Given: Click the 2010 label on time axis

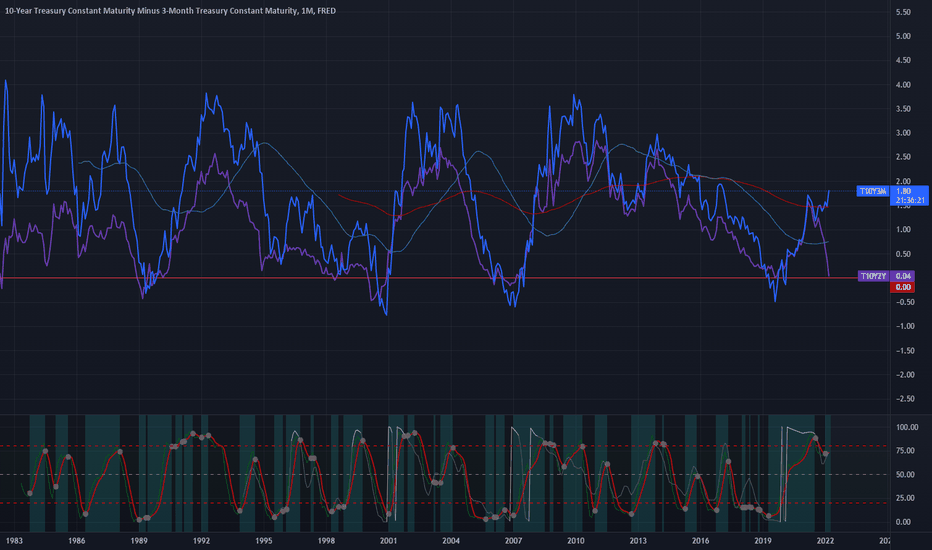Looking at the screenshot, I should click(575, 540).
